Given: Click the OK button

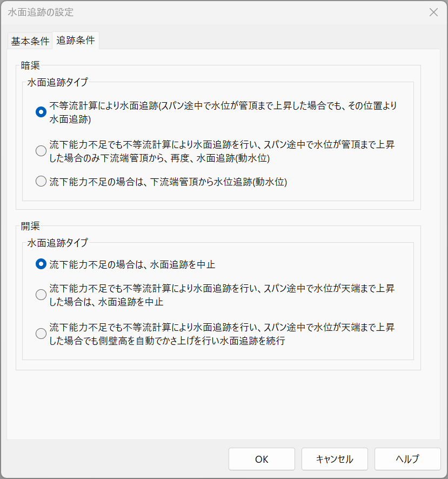Looking at the screenshot, I should coord(262,459).
